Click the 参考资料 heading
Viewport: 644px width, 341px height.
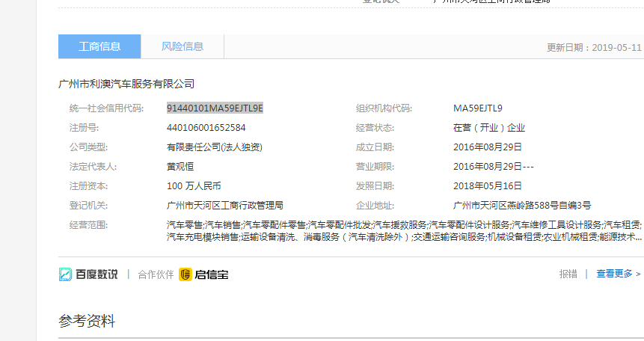[x=87, y=321]
